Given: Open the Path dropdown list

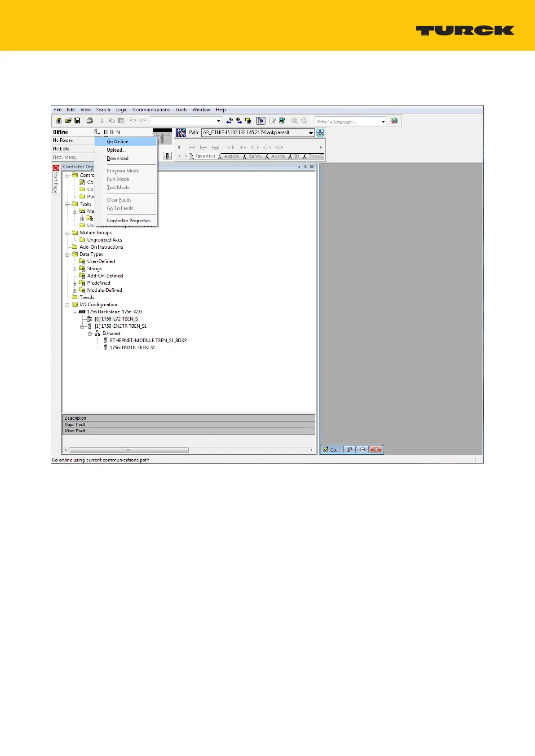Looking at the screenshot, I should (311, 133).
